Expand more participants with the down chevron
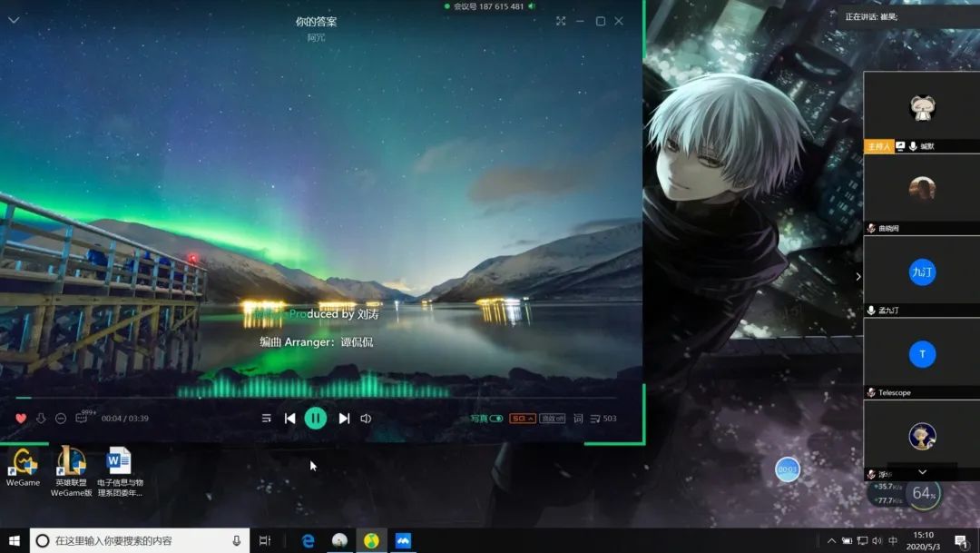The height and width of the screenshot is (553, 980). [922, 472]
